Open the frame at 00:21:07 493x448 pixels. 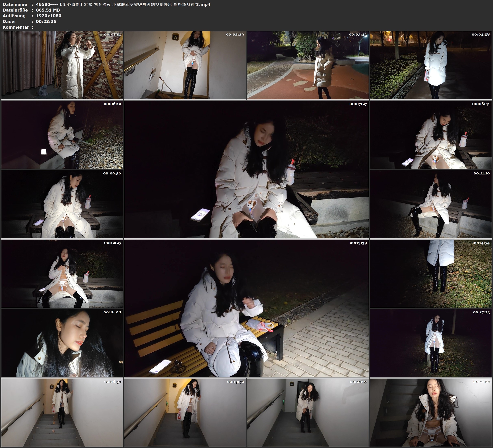(x=308, y=412)
